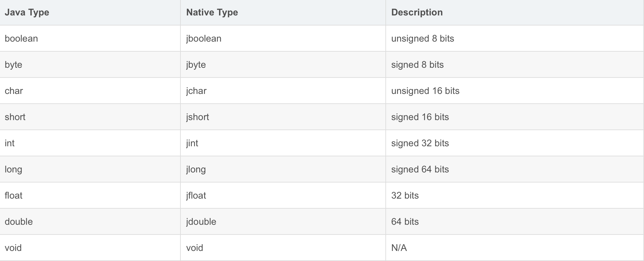The image size is (644, 261).
Task: Click the 'unsigned 8 bits' description
Action: point(422,39)
